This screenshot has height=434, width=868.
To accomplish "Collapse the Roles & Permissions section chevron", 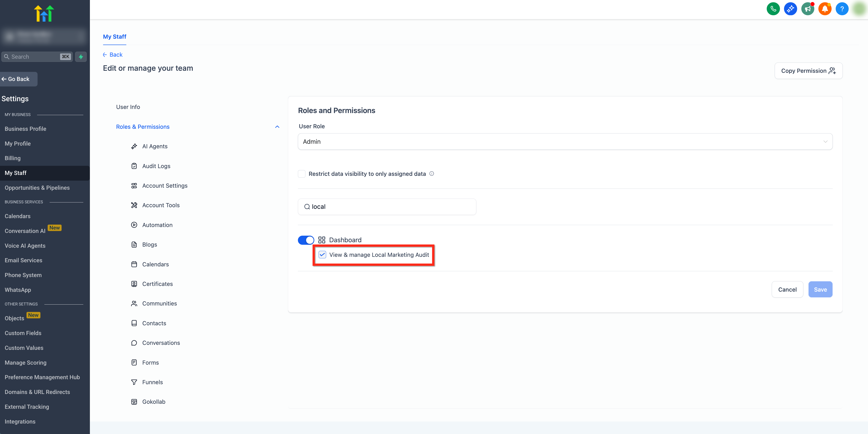I will coord(277,127).
